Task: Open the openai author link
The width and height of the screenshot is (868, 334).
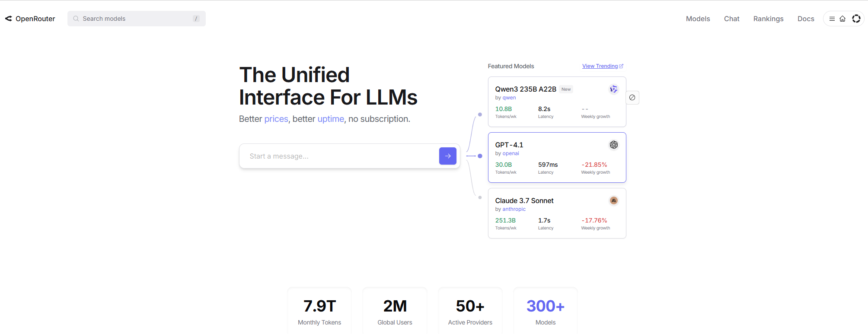Action: 511,153
